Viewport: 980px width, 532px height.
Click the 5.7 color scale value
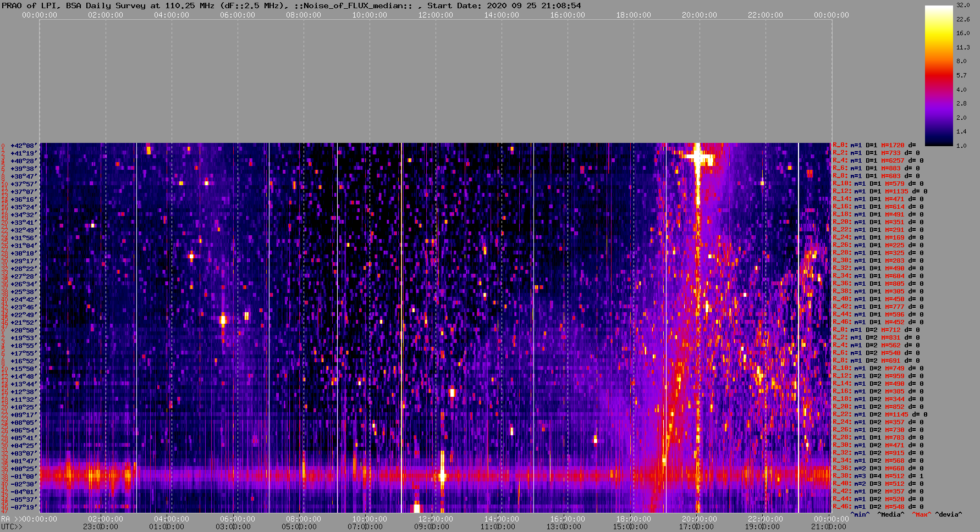click(x=961, y=75)
